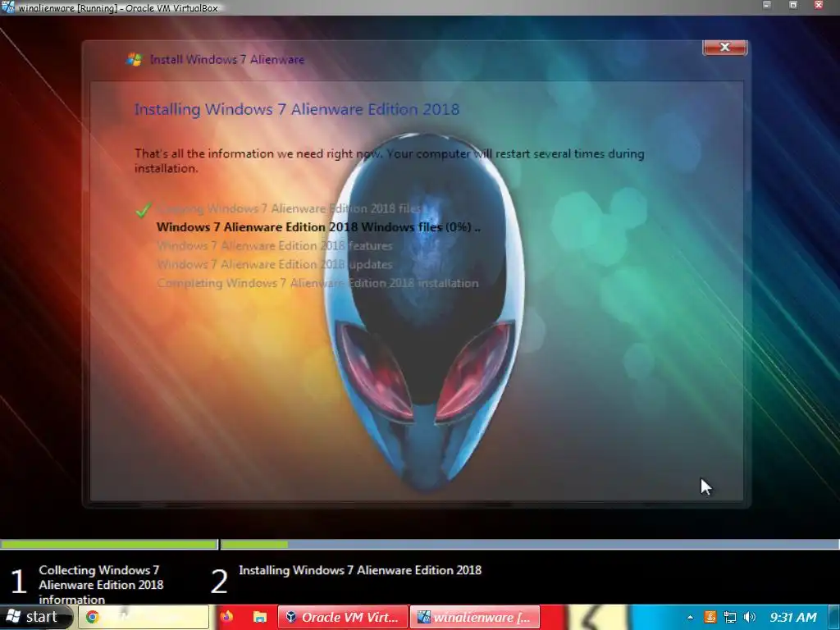Click the Windows flag icon in installer title
Screen dimensions: 840x630
(134, 59)
